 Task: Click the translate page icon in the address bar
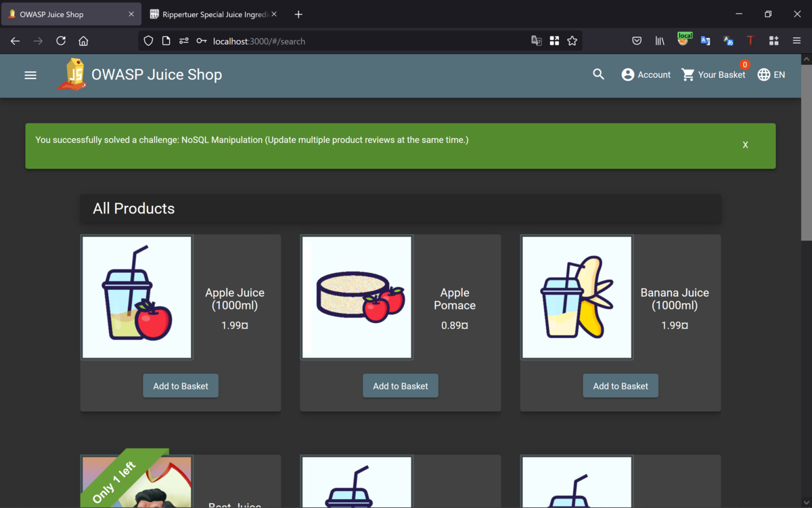(x=537, y=41)
